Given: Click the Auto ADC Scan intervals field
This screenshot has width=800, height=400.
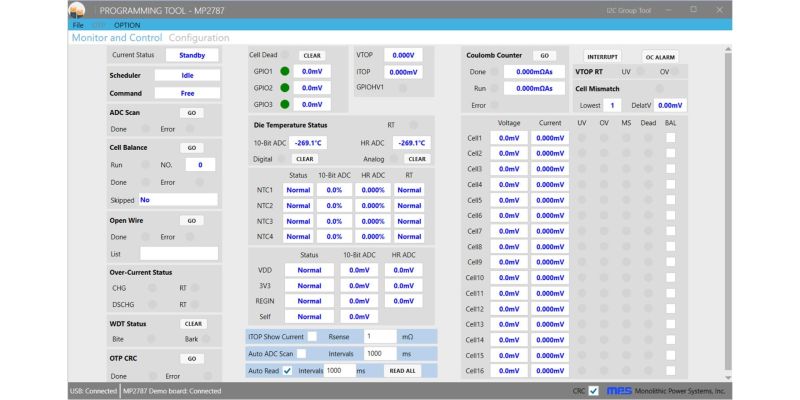Looking at the screenshot, I should point(380,354).
